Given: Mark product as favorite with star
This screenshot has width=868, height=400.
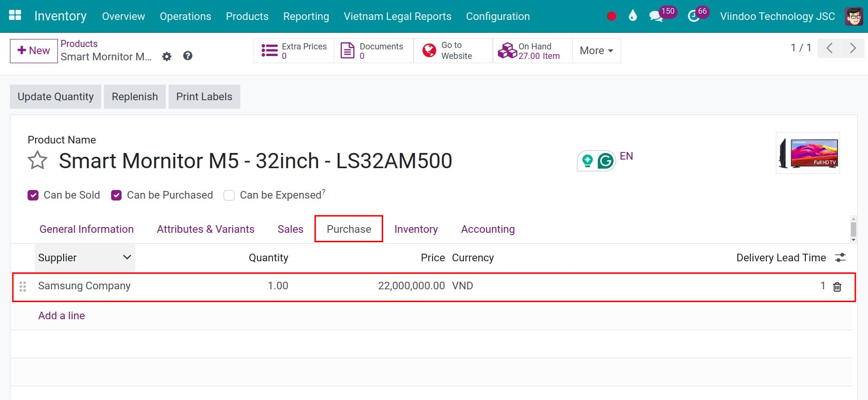Looking at the screenshot, I should [38, 161].
